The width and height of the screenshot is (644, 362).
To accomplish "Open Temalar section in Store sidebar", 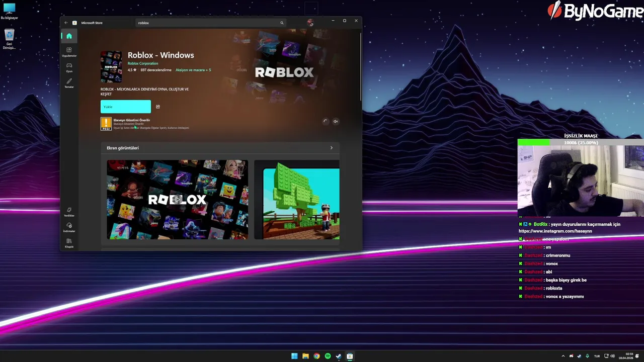I will tap(69, 83).
